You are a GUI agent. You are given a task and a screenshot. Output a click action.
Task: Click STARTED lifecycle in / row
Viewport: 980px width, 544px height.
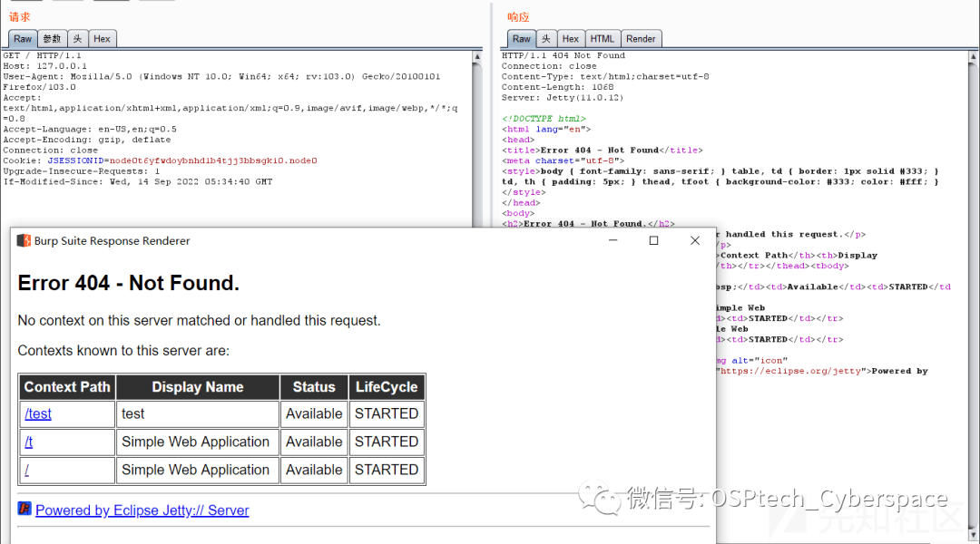point(387,471)
